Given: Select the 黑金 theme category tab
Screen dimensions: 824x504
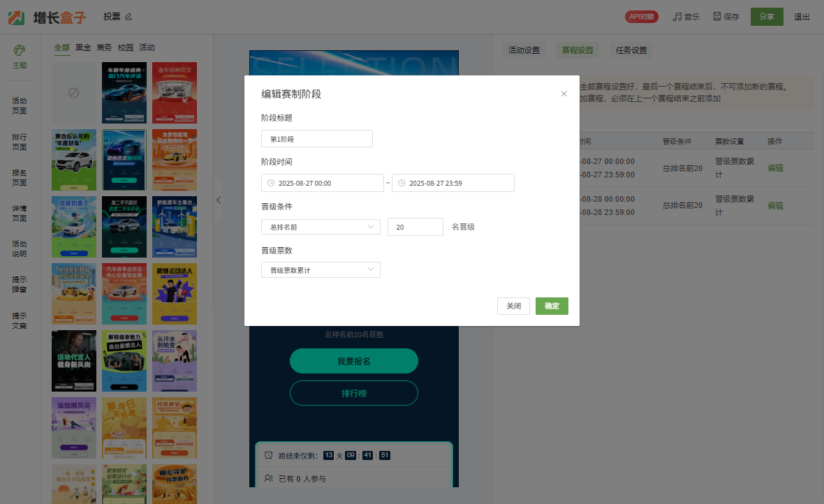Looking at the screenshot, I should (x=83, y=47).
